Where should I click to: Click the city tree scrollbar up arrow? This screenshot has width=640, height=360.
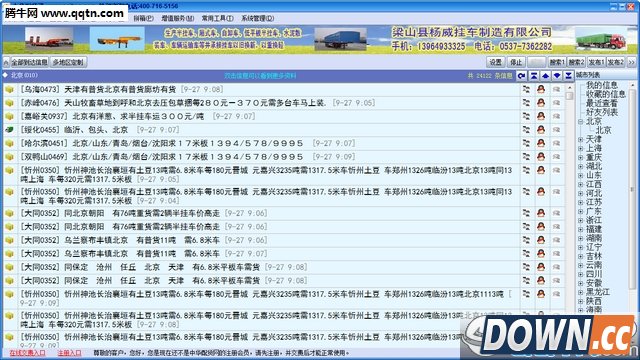(x=633, y=85)
